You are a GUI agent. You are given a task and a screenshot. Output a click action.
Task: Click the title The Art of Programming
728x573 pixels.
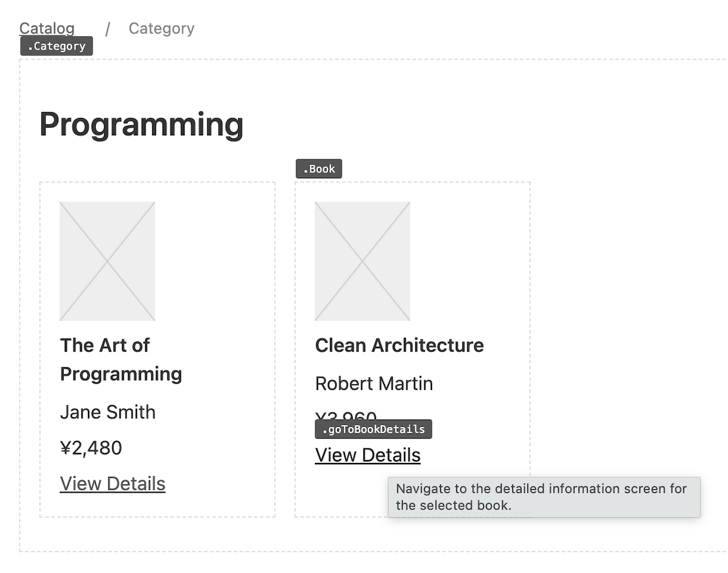(x=121, y=359)
